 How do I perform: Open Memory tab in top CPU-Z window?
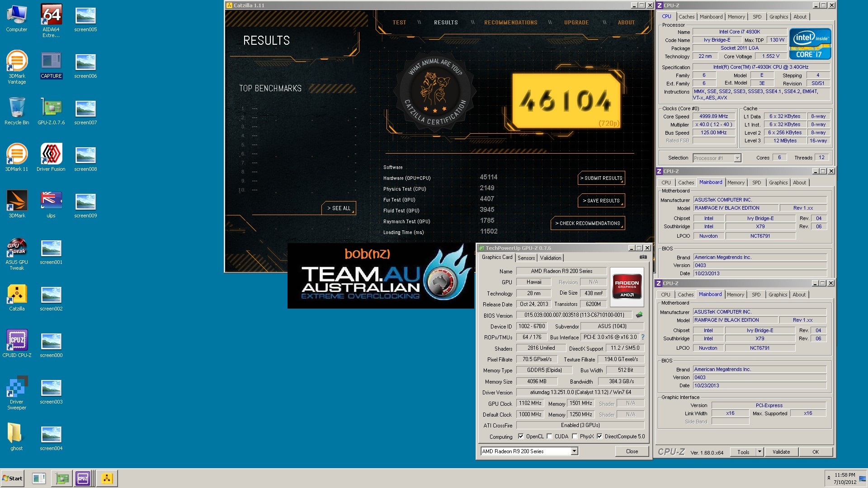tap(736, 17)
